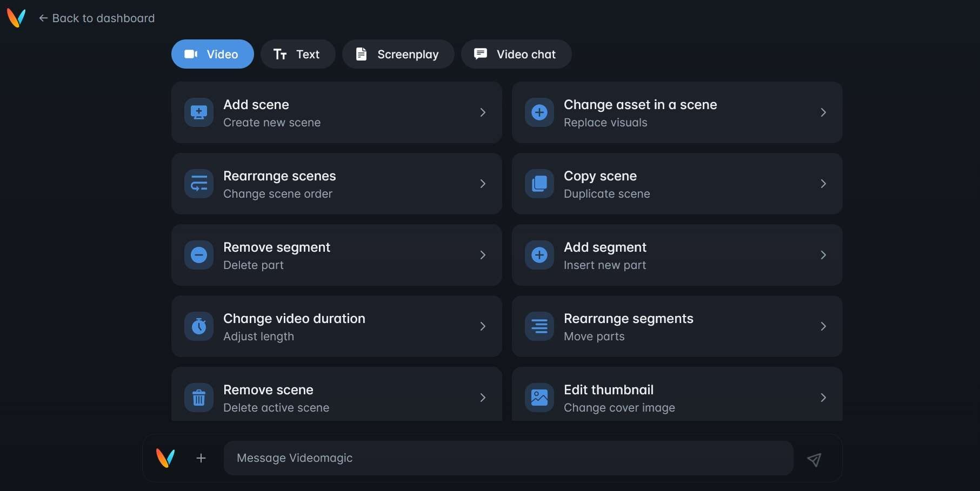Expand the Copy scene chevron
Viewport: 980px width, 491px height.
tap(823, 184)
